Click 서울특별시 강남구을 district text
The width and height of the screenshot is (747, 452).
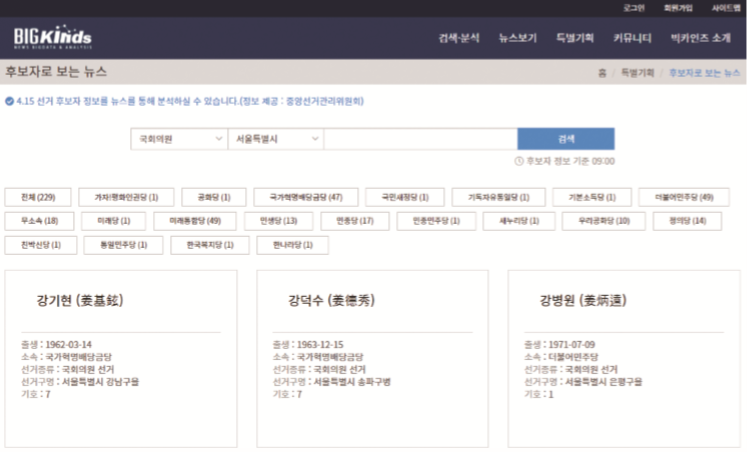[x=101, y=382]
